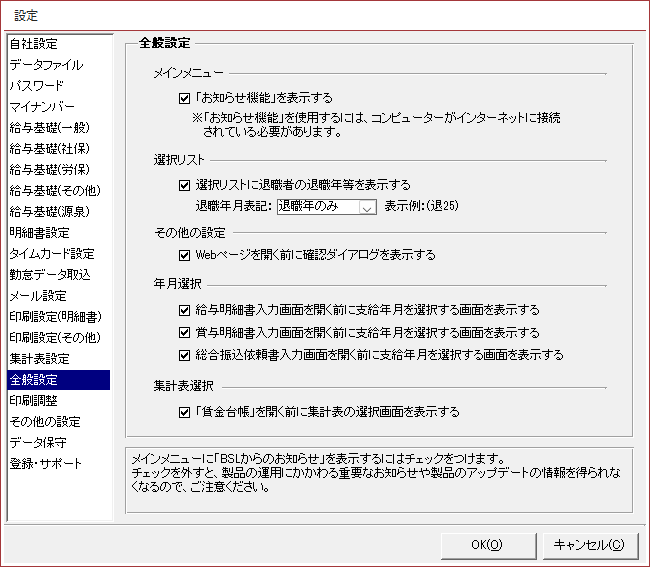Open 給与基礎(社保) settings page
The image size is (650, 567).
(48, 149)
